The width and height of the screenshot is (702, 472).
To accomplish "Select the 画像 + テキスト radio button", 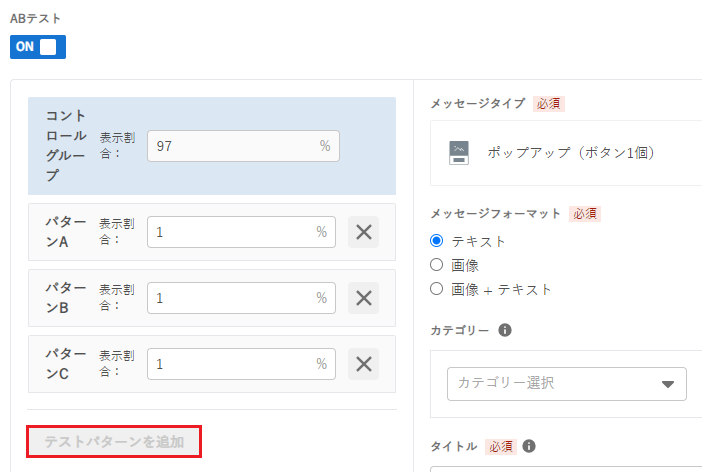I will point(437,289).
